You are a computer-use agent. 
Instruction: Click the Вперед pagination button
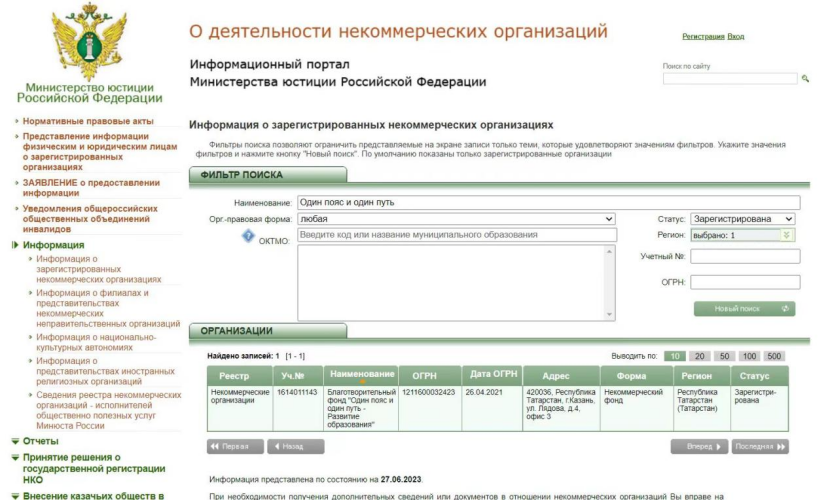[x=699, y=447]
